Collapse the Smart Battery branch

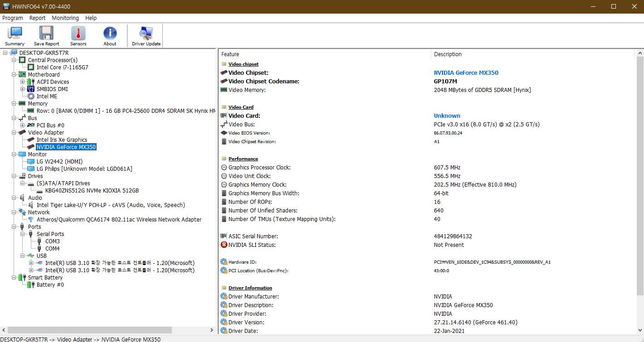[x=14, y=277]
